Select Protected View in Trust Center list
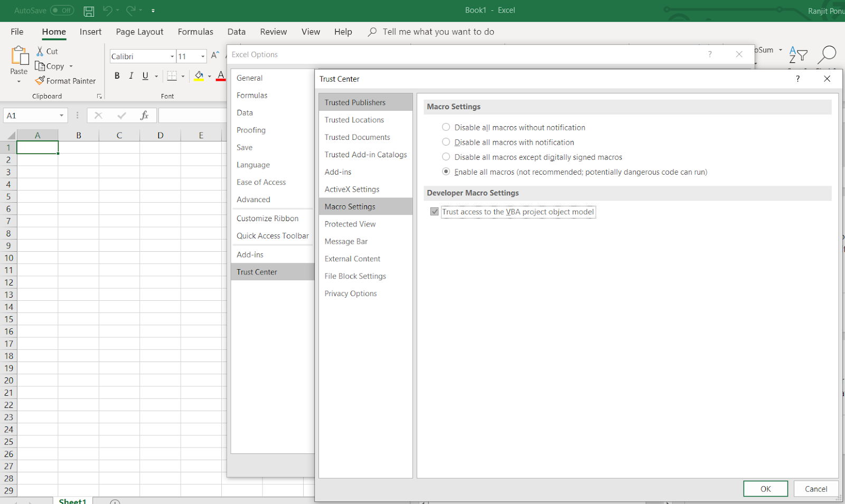This screenshot has width=845, height=504. 350,223
